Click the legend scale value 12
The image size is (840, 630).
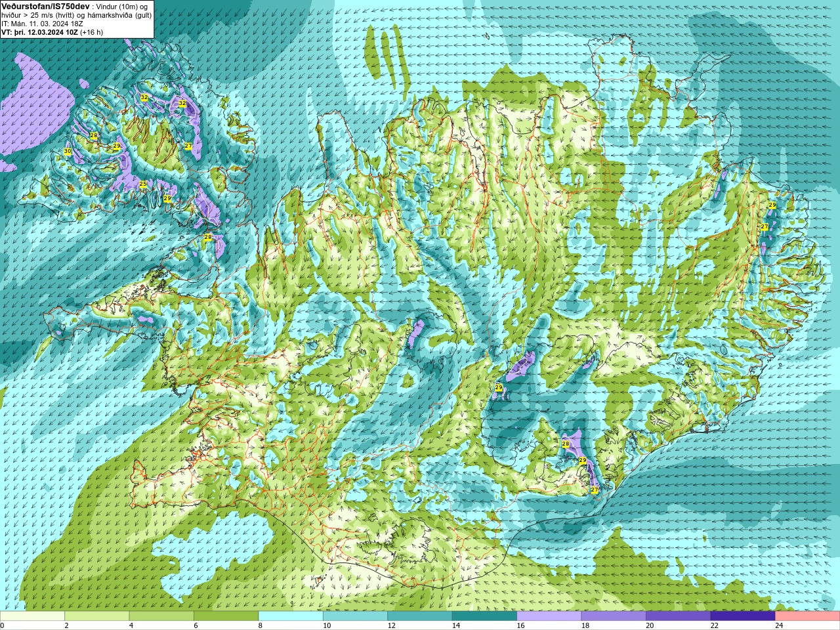(x=392, y=625)
